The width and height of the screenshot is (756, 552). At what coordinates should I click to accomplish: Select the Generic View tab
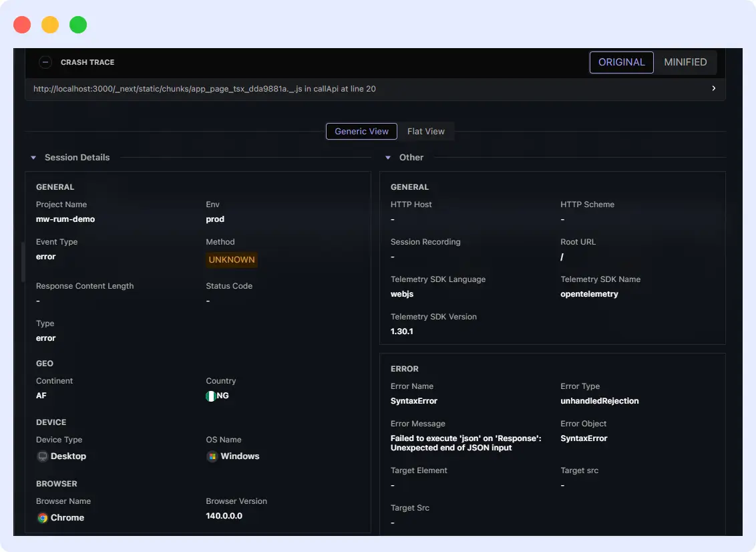point(361,131)
